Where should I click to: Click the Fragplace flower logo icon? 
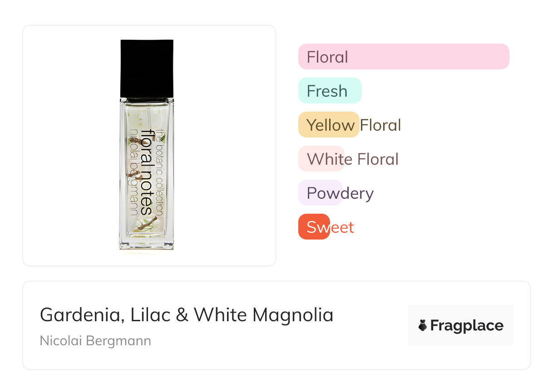click(x=423, y=325)
